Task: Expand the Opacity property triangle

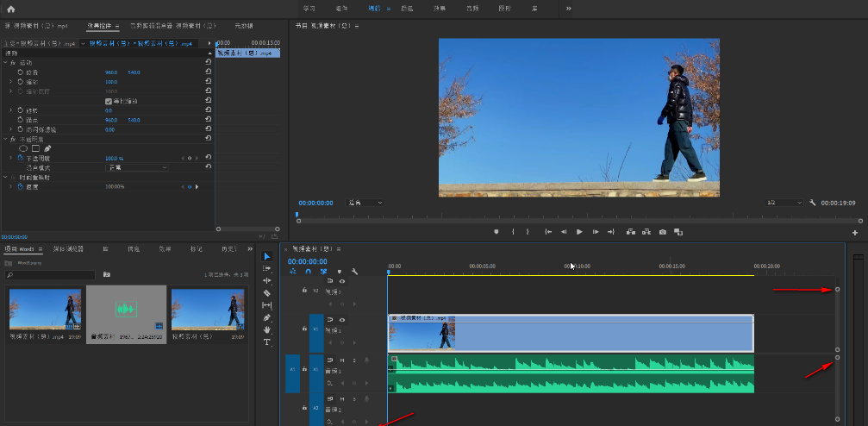Action: point(10,158)
